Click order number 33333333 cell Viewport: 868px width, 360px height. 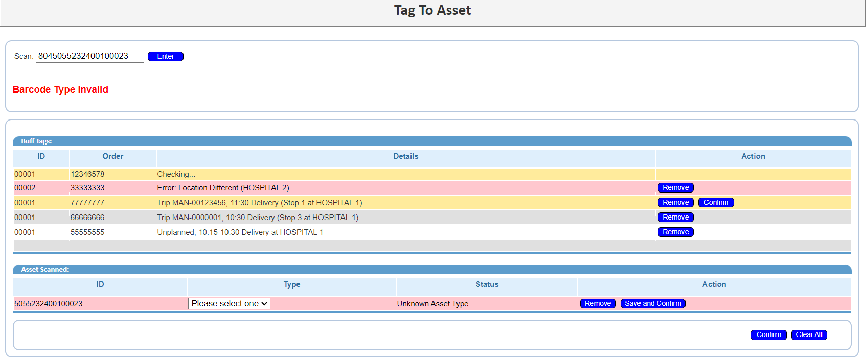112,188
